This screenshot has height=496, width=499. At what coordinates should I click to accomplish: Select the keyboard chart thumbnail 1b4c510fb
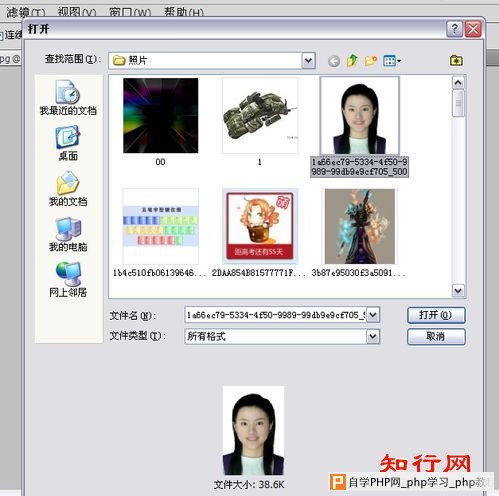pyautogui.click(x=160, y=226)
